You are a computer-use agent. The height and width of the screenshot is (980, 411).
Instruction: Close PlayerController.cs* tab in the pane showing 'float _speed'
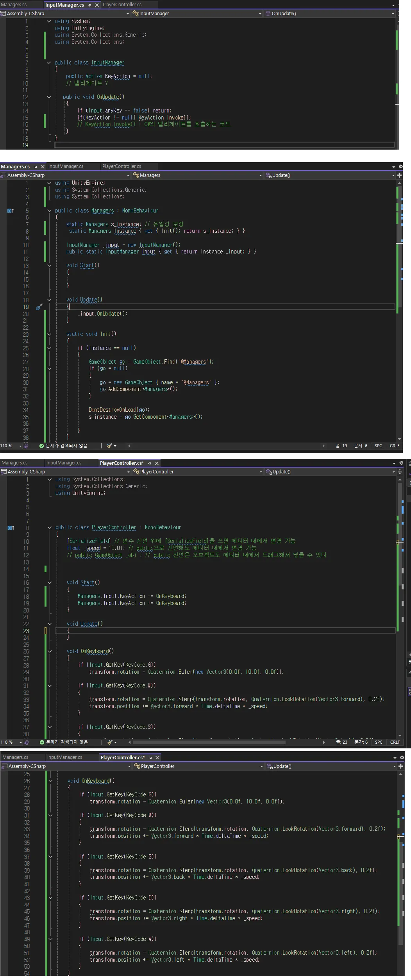157,463
